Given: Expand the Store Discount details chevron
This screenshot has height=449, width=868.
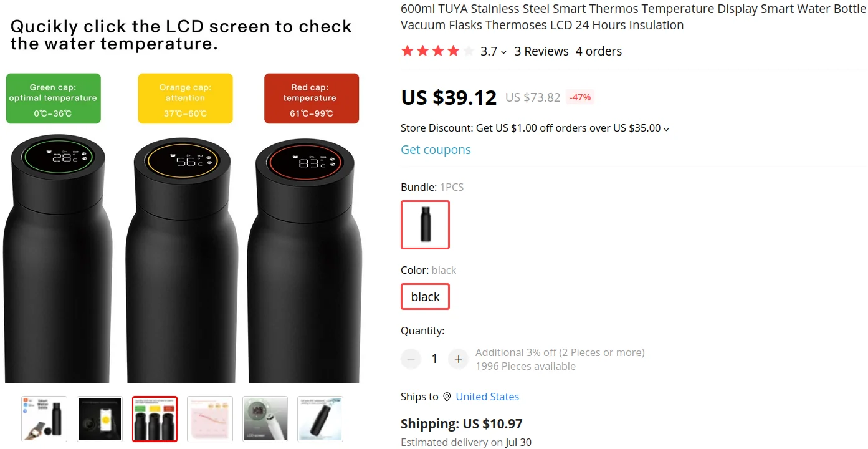Looking at the screenshot, I should pyautogui.click(x=667, y=128).
